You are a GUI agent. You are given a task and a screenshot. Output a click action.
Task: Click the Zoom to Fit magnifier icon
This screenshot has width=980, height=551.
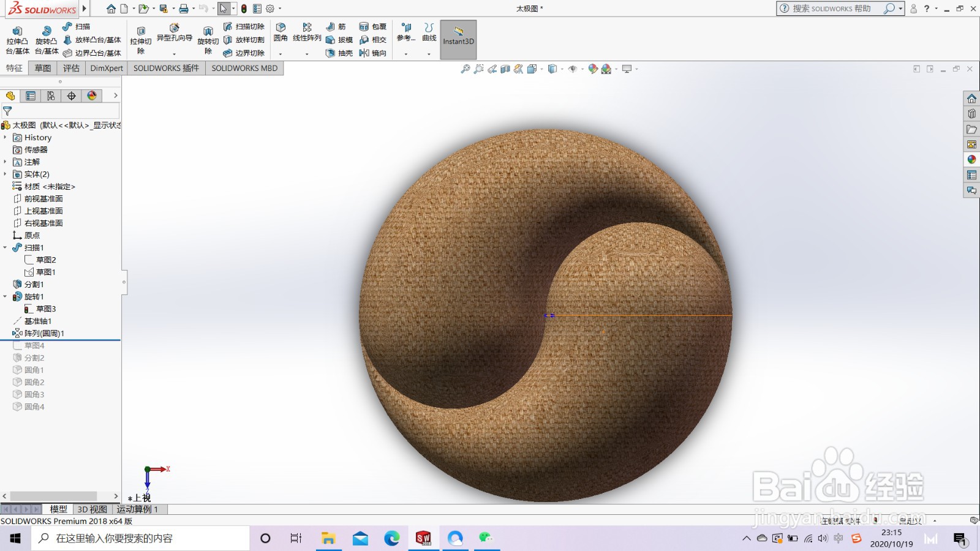tap(466, 69)
